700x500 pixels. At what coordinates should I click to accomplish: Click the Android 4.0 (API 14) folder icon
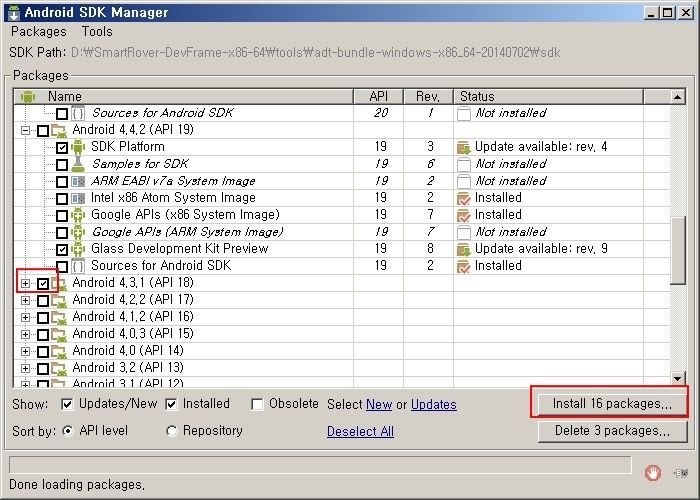coord(59,351)
